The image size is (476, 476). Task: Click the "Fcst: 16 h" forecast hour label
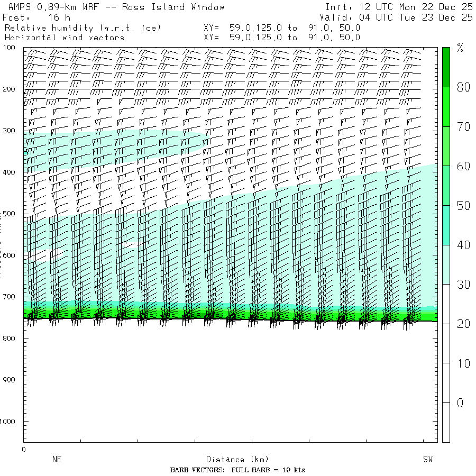click(x=36, y=17)
